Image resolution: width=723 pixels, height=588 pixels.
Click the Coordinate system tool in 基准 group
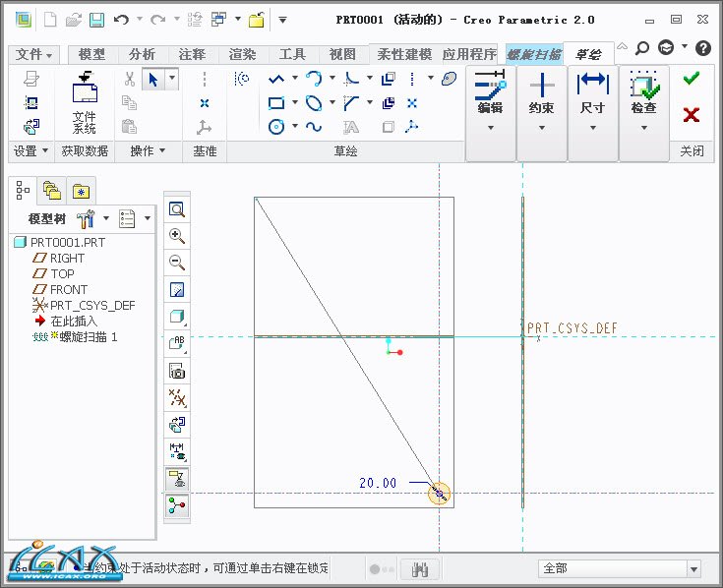click(x=204, y=127)
